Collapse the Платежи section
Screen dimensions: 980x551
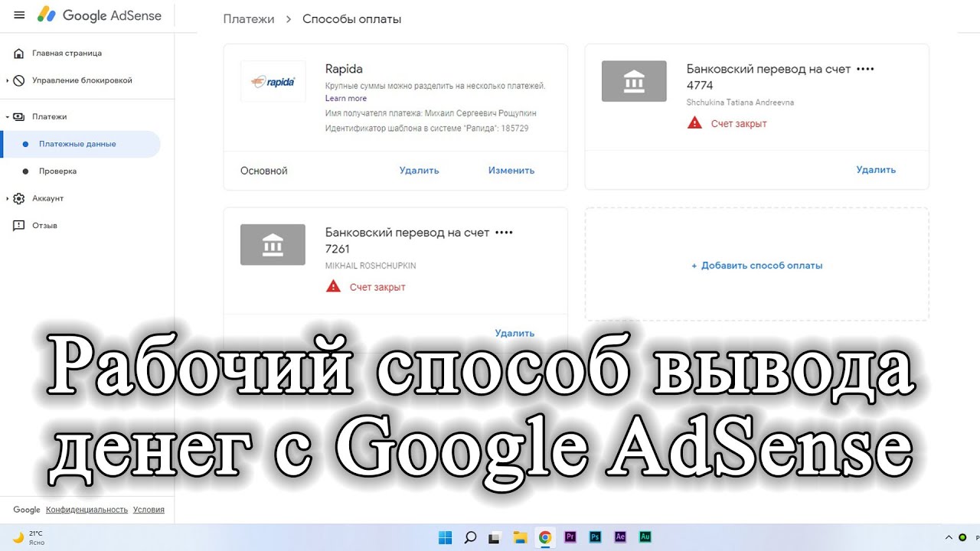[7, 116]
